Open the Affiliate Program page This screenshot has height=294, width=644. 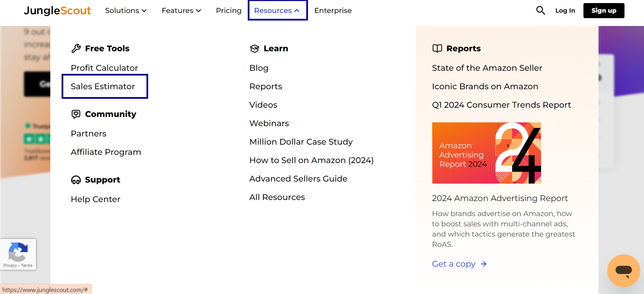point(106,152)
